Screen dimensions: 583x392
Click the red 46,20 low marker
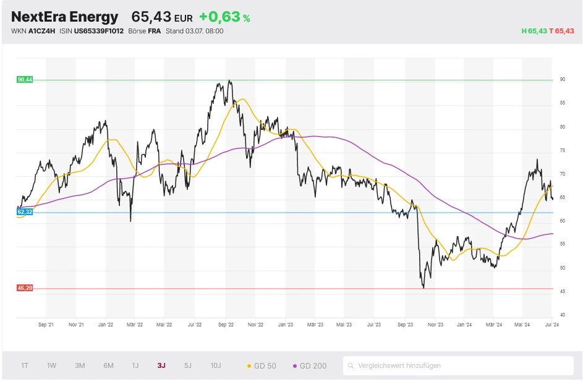click(25, 288)
